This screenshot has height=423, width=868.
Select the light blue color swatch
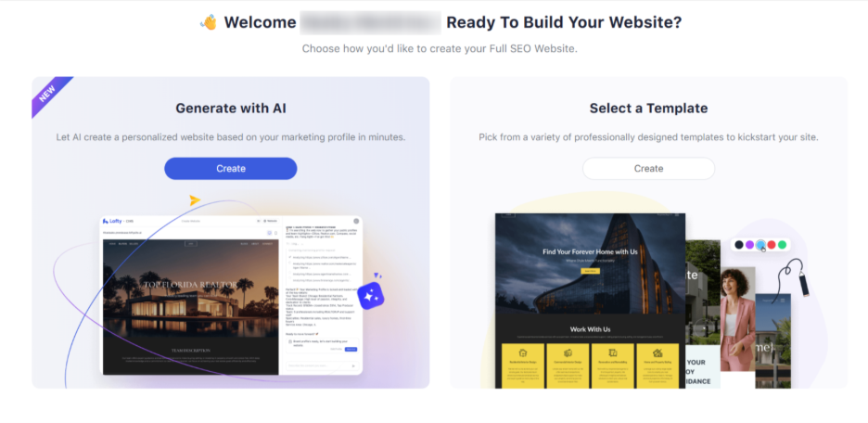[760, 245]
